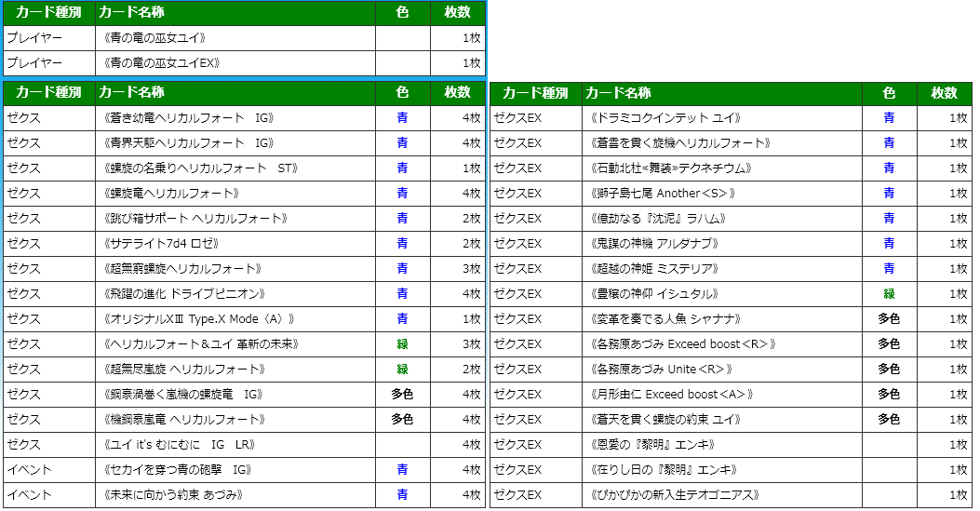Click 《石動北杜«舞装»テクネチウム》 card name
This screenshot has width=980, height=511.
(x=671, y=168)
